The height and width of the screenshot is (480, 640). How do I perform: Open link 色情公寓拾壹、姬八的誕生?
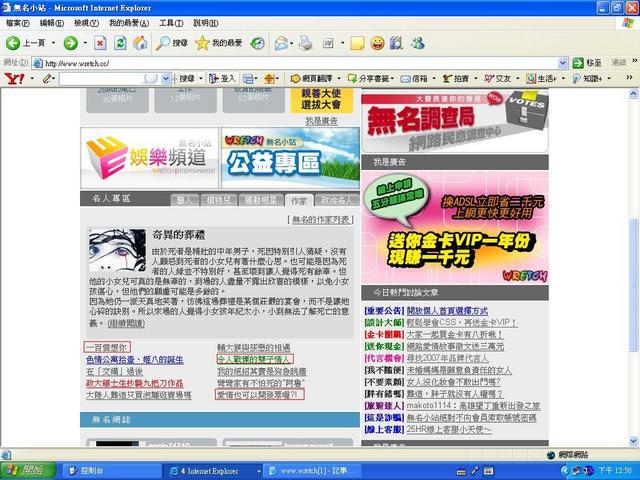click(135, 360)
